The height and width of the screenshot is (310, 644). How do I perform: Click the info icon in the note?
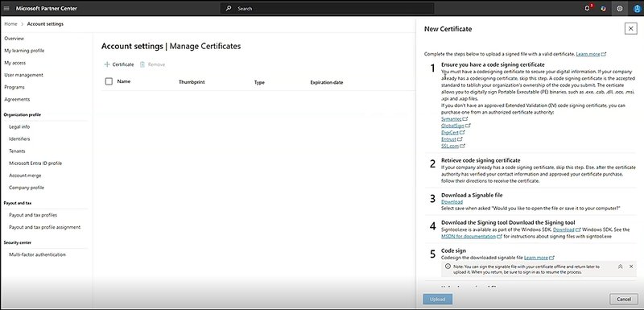tap(448, 267)
